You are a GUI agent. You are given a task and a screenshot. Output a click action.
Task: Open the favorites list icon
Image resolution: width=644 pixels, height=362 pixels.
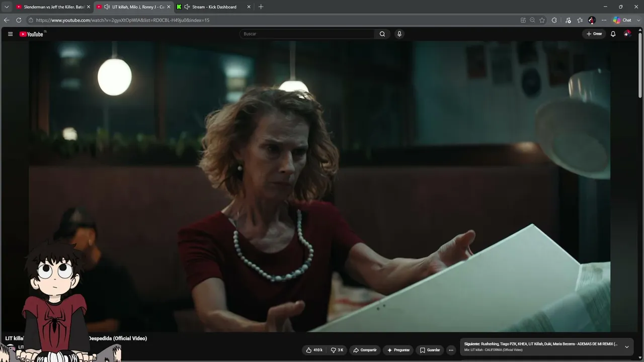coord(580,20)
